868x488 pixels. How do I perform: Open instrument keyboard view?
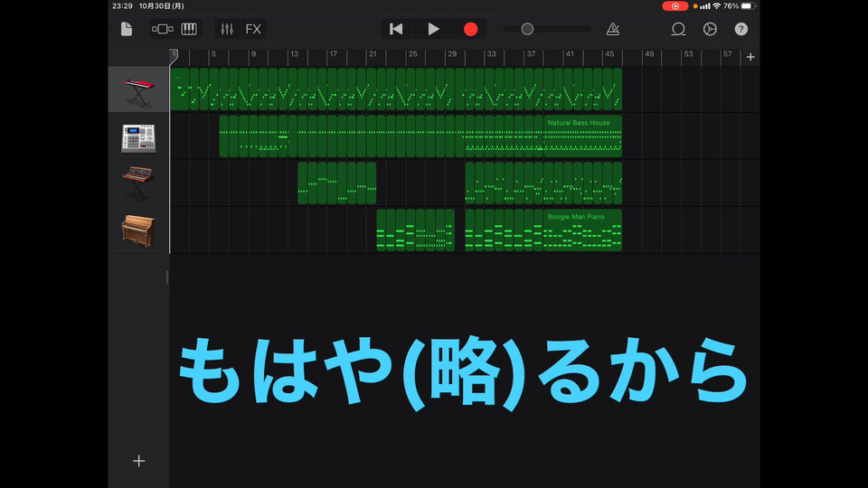(x=189, y=29)
